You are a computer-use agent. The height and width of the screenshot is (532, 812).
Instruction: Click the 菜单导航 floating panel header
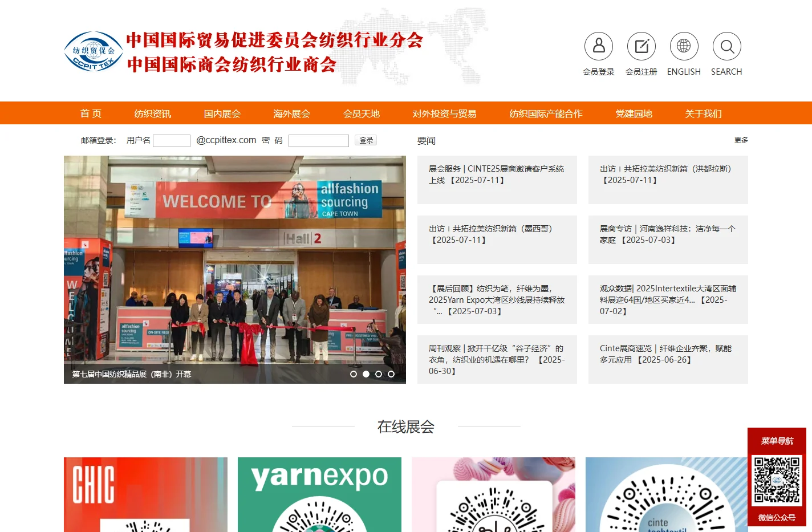click(777, 441)
